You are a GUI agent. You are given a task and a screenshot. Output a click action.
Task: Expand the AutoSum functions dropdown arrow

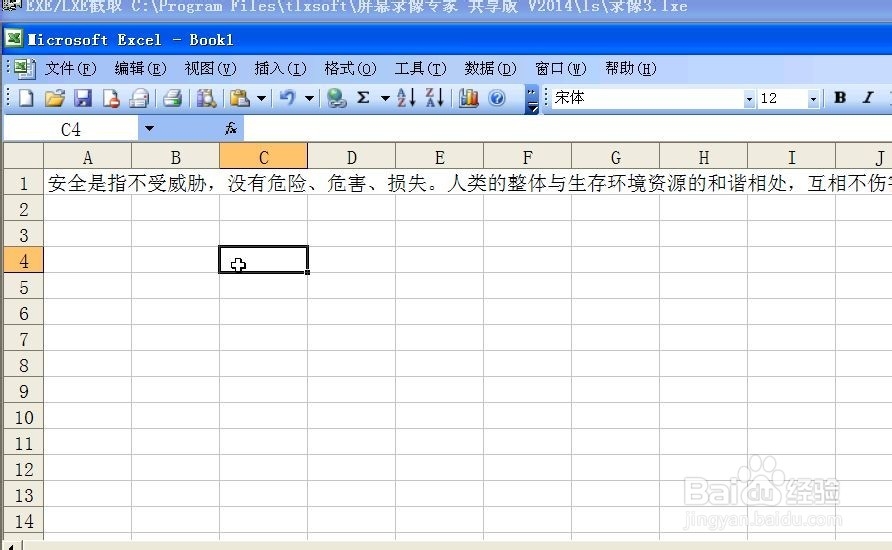(385, 98)
